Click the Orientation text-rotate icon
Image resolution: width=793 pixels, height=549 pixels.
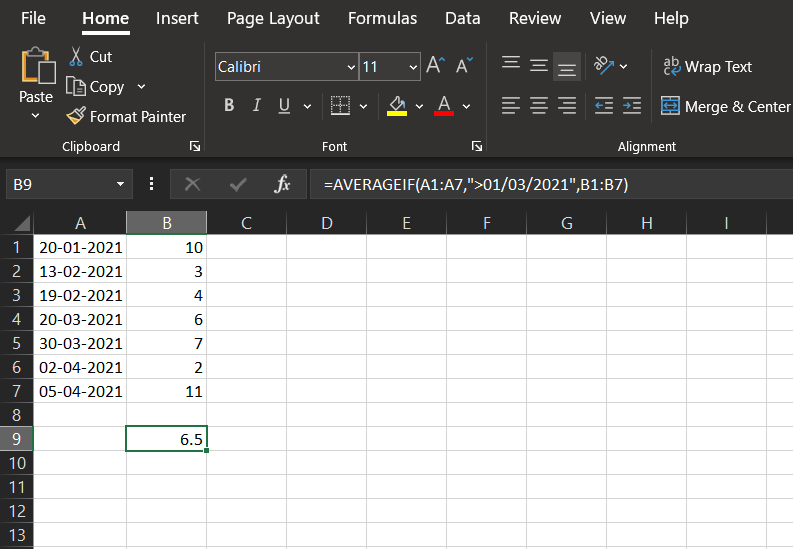[x=604, y=66]
